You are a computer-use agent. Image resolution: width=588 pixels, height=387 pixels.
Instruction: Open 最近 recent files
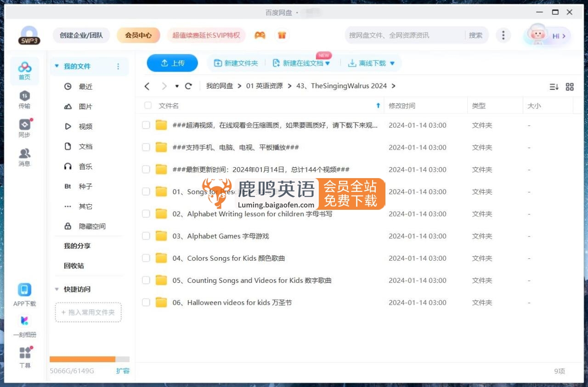(79, 87)
